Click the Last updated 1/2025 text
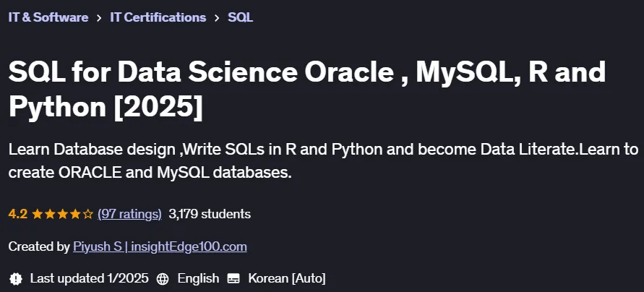 (x=89, y=278)
